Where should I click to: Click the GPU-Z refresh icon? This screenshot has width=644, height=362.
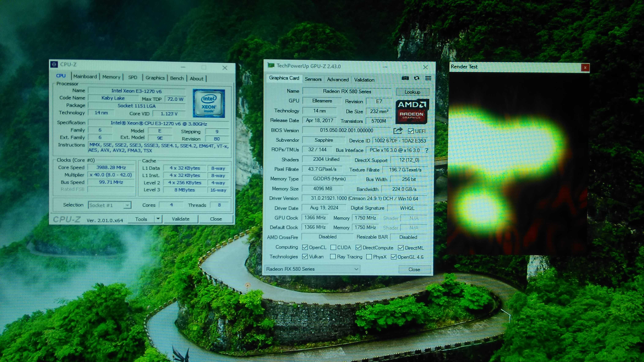point(416,78)
